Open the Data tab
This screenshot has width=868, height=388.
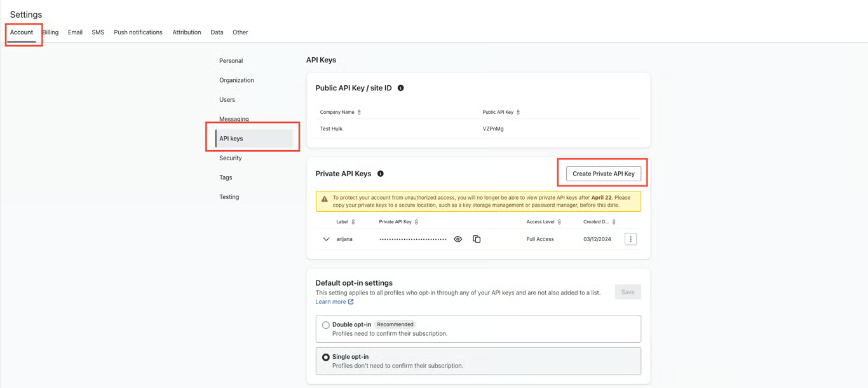coord(217,32)
